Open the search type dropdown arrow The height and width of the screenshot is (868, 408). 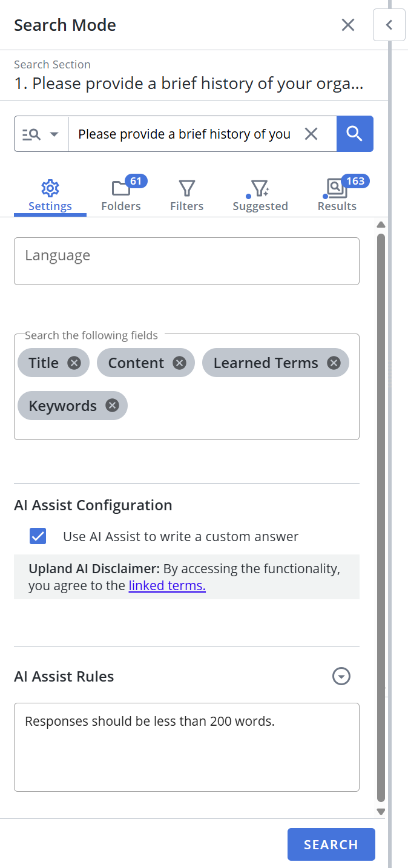pyautogui.click(x=54, y=134)
